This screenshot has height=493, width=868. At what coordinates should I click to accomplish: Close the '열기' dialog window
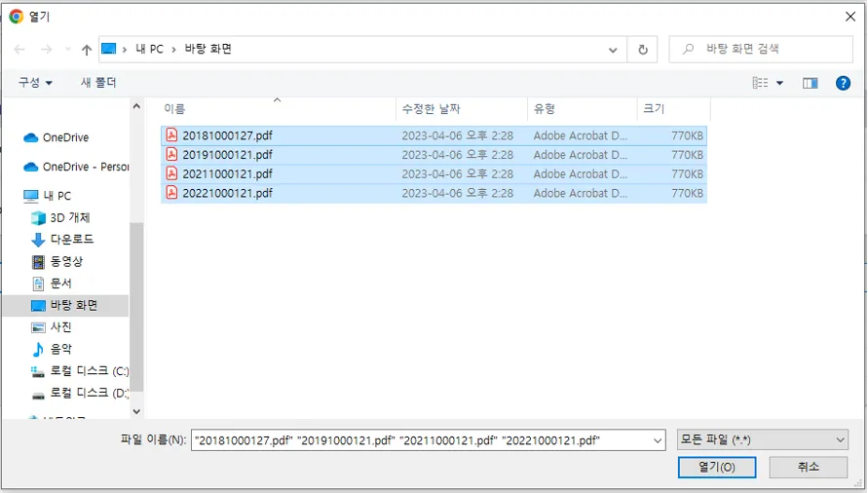pyautogui.click(x=850, y=17)
